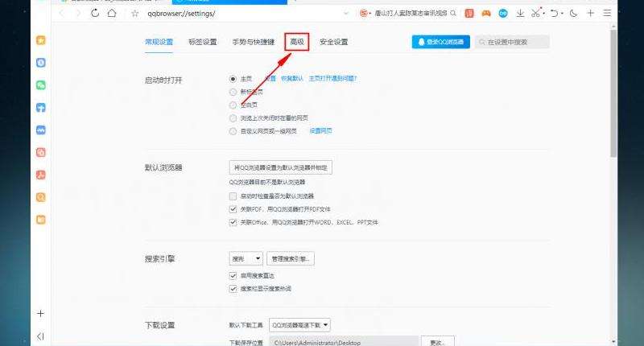Click the 恢复默认 link
644x346 pixels.
pyautogui.click(x=292, y=78)
